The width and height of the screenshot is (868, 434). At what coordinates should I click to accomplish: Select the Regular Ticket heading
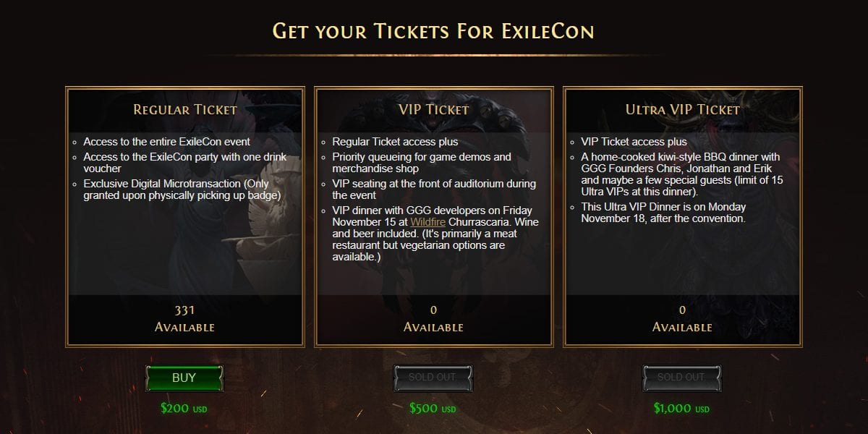click(x=185, y=110)
